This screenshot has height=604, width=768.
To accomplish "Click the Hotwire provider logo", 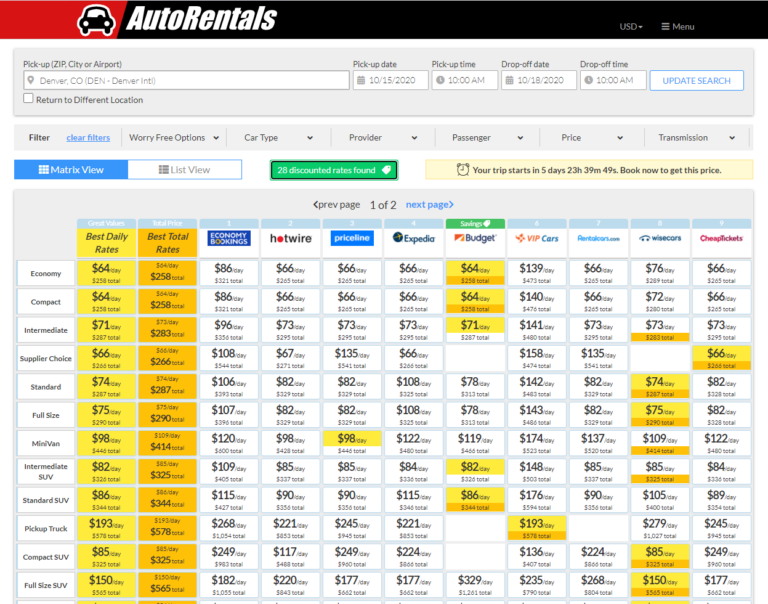I will click(291, 239).
